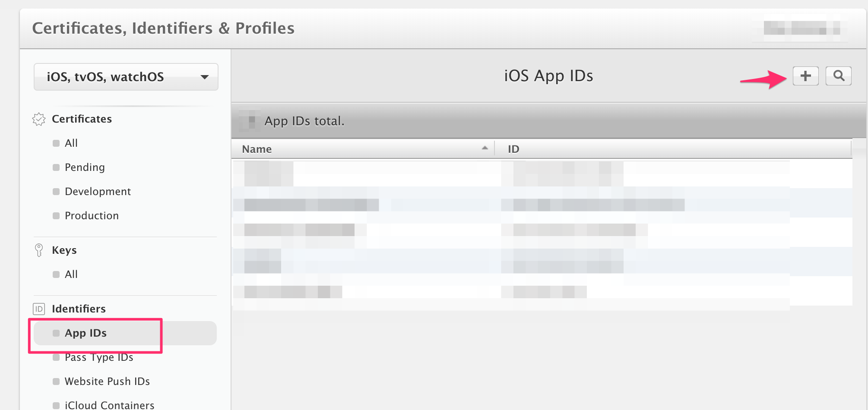Sort by Name column arrow

coord(485,148)
